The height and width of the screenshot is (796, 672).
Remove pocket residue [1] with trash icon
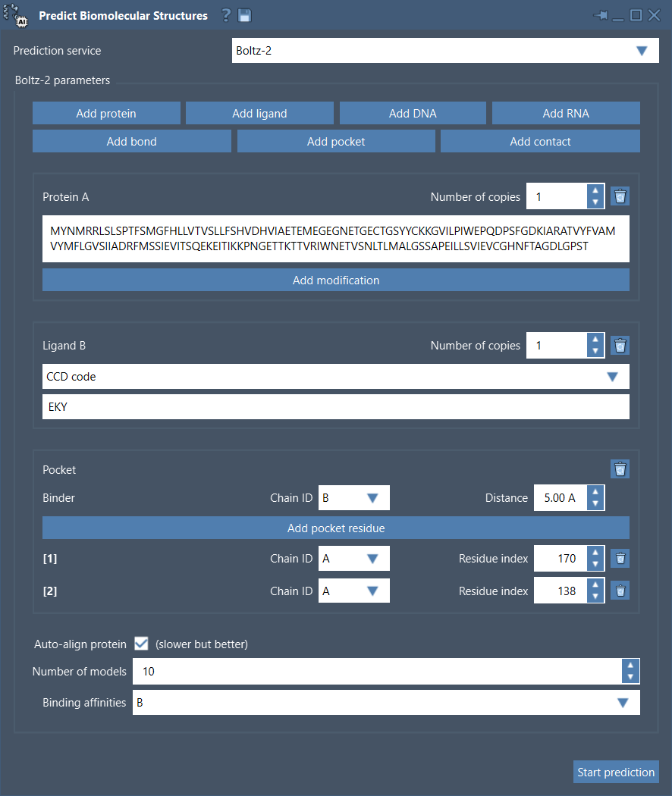point(620,559)
